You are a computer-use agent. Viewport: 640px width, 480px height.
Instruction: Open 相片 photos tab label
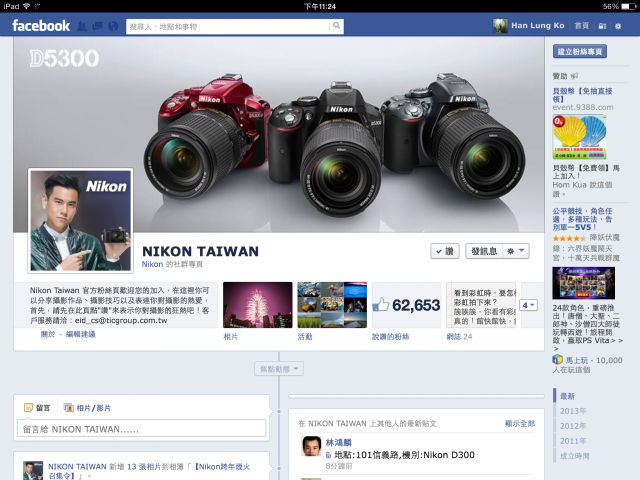click(x=231, y=337)
